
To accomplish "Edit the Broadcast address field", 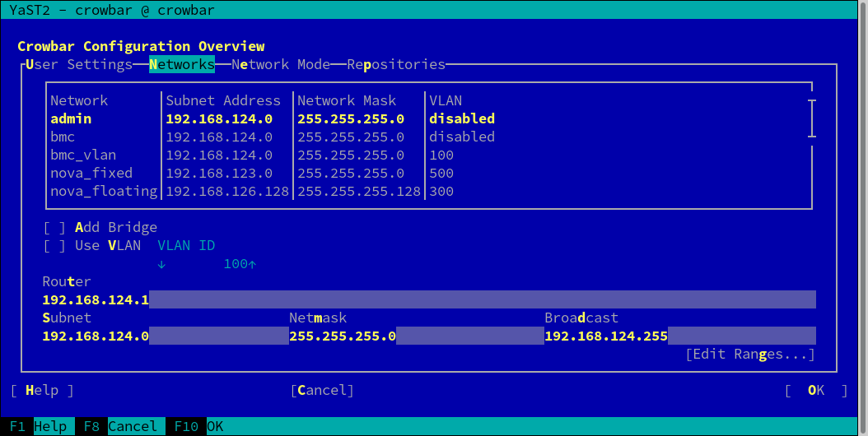I will 679,336.
